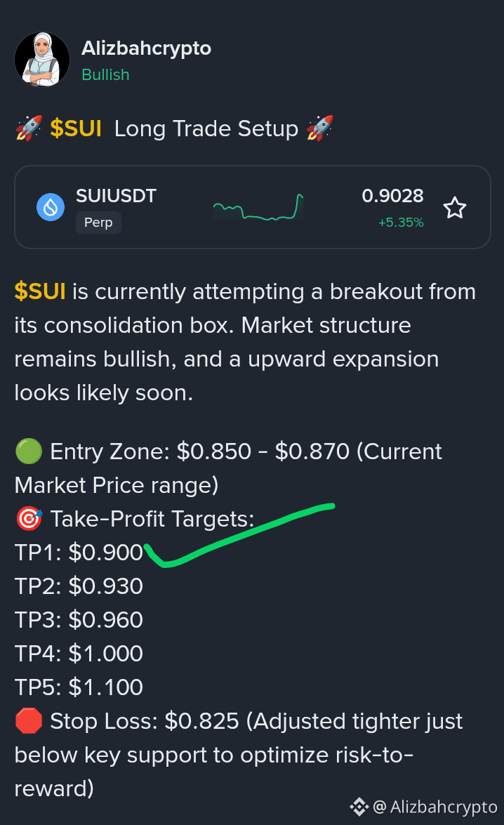The image size is (504, 825).
Task: Click the target emoji beside Take-Profit Targets
Action: (x=28, y=519)
